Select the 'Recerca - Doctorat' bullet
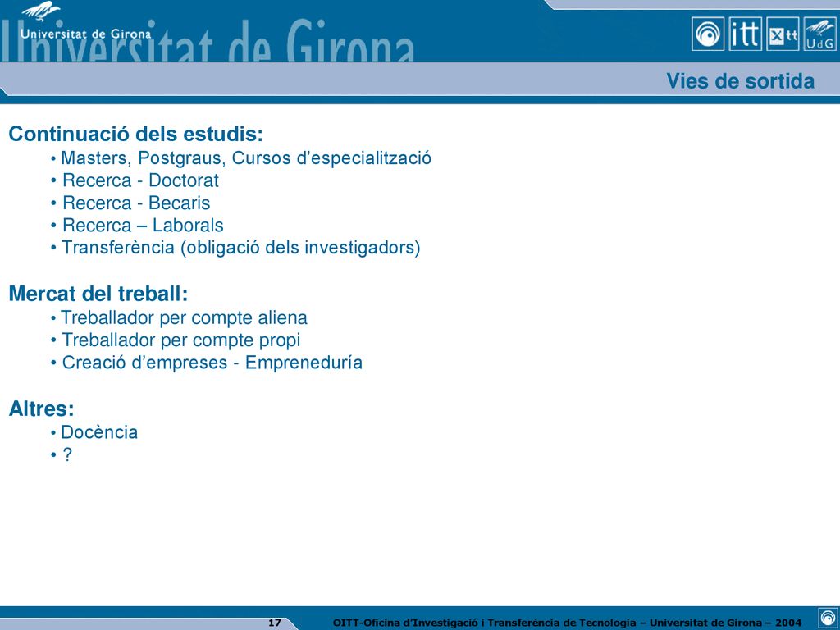Screen dimensions: 840x630 (135, 180)
